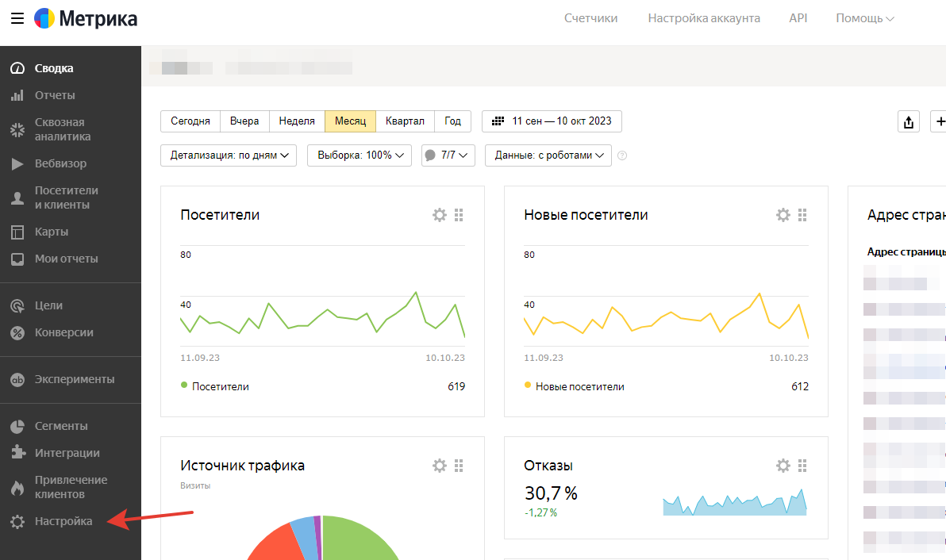Click the plus add widget button
Screen dimensions: 946x560
(x=938, y=121)
